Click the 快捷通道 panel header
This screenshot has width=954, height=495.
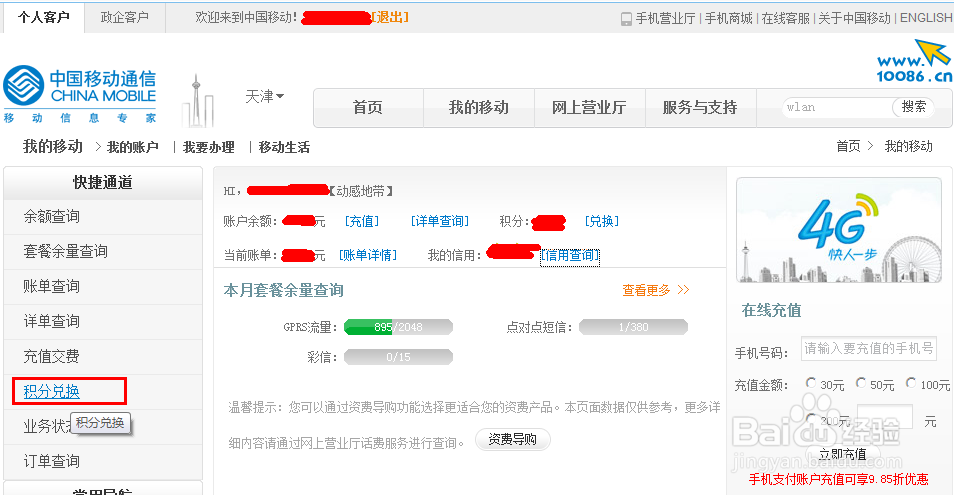(x=103, y=182)
